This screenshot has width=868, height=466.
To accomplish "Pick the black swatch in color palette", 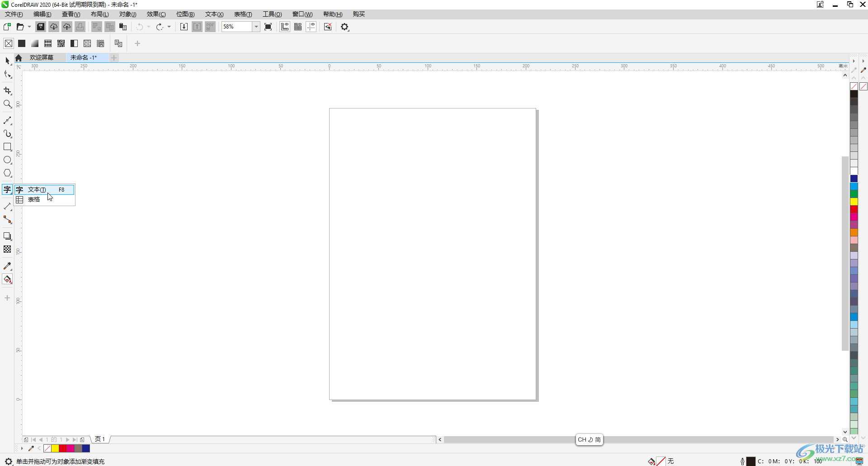I will [854, 94].
